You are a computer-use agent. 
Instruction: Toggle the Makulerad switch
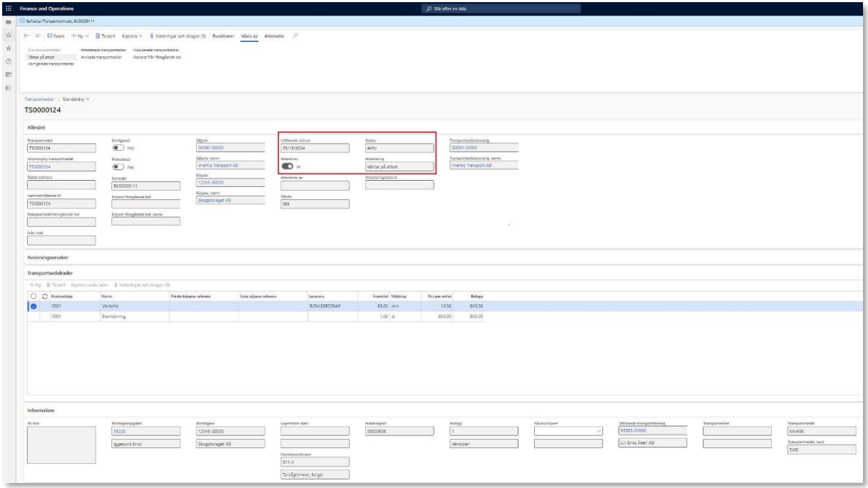point(119,166)
